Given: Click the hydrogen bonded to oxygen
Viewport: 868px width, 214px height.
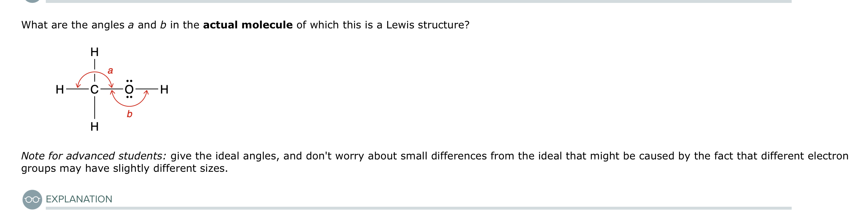Looking at the screenshot, I should click(164, 89).
